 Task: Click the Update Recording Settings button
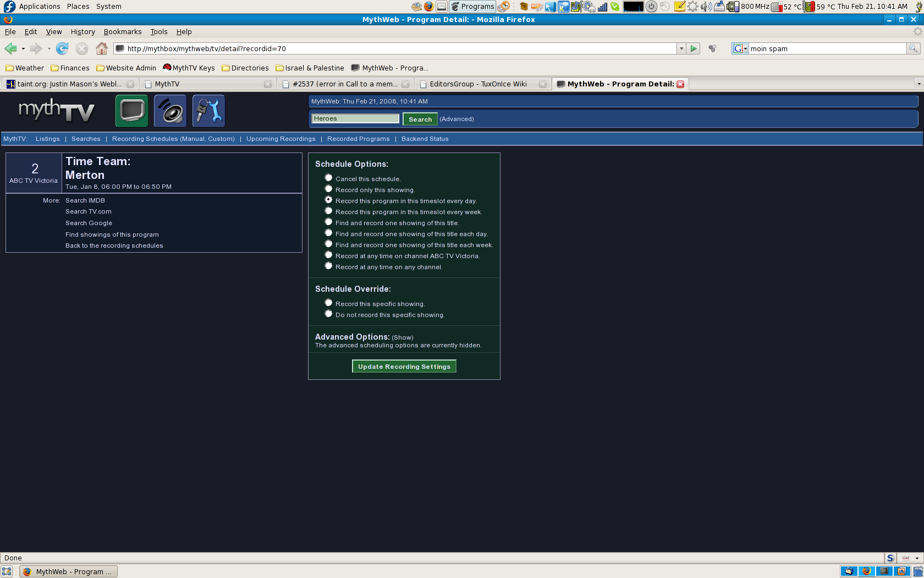(x=404, y=367)
